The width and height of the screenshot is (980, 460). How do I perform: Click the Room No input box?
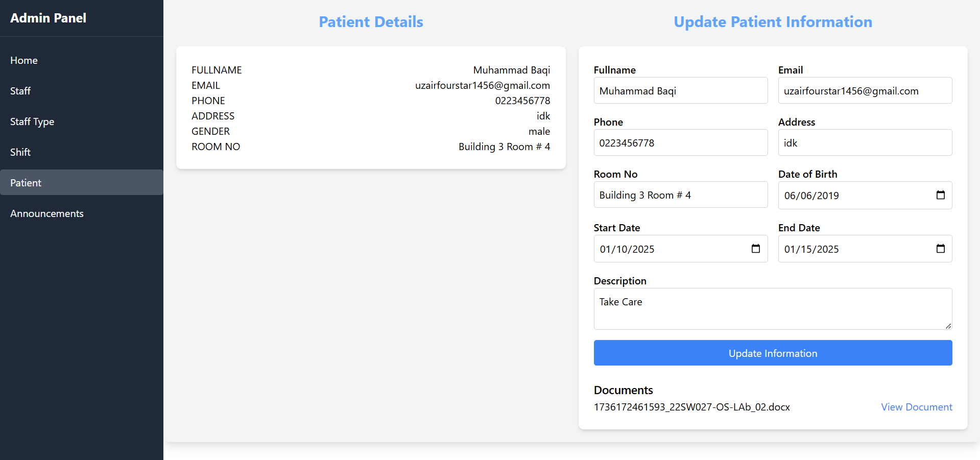point(680,195)
